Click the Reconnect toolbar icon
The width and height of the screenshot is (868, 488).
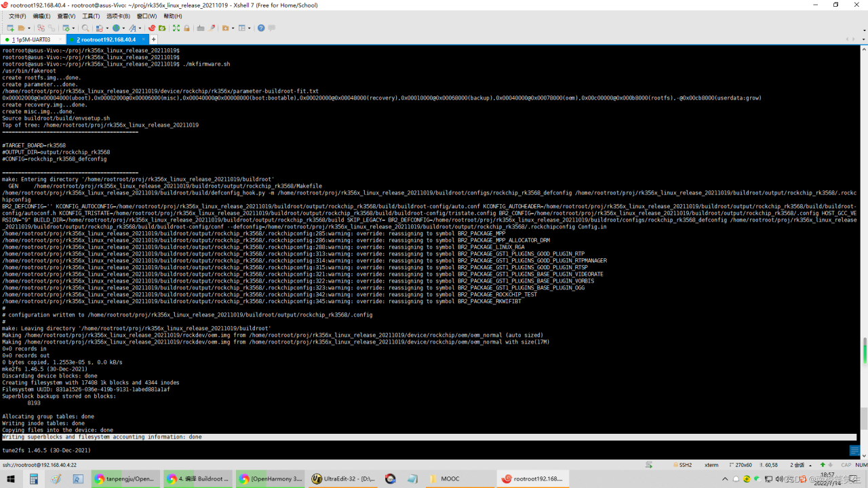(x=52, y=28)
